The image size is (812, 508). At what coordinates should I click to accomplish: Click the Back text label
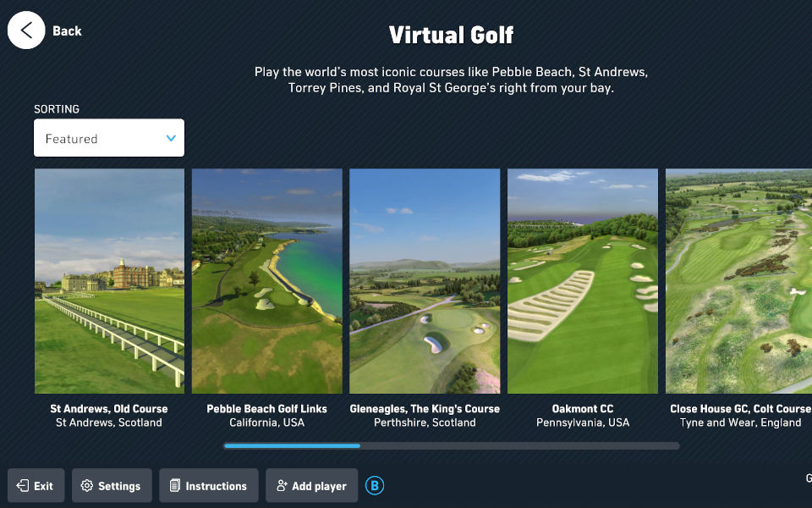click(67, 31)
